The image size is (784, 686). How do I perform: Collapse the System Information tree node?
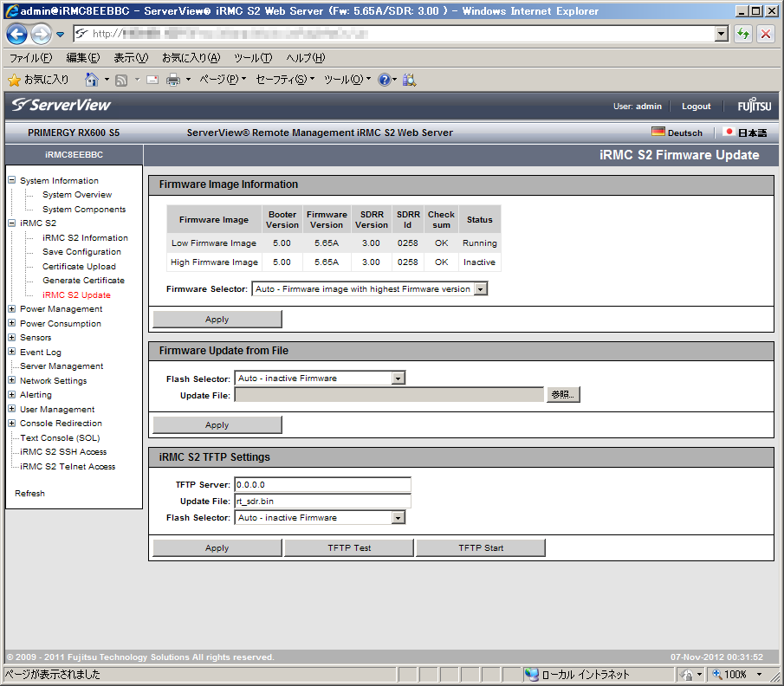(12, 181)
